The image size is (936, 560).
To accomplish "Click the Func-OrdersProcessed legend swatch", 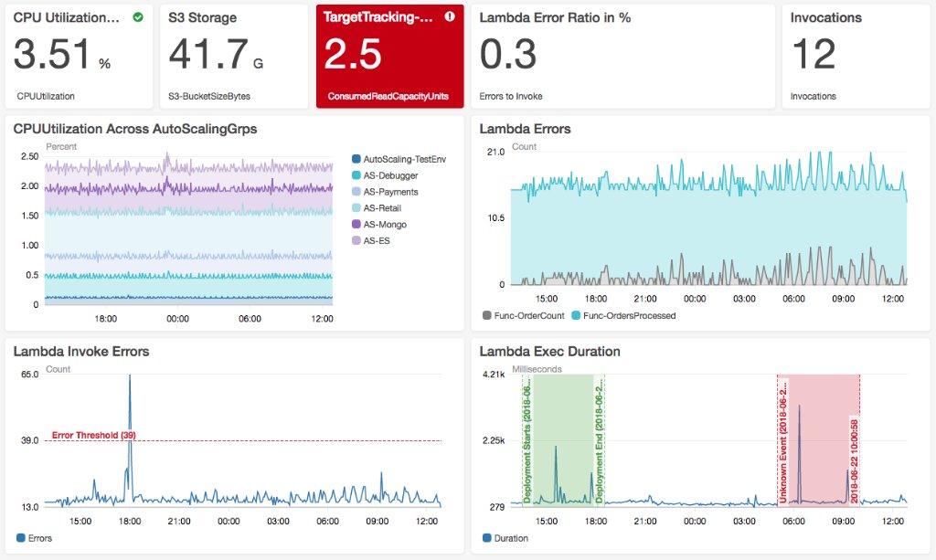I will click(576, 315).
